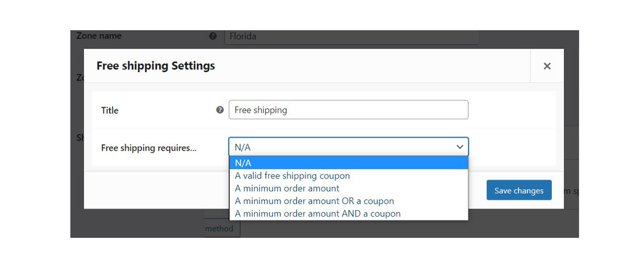This screenshot has width=644, height=274.
Task: Click the Free shipping Settings heading
Action: click(x=156, y=66)
